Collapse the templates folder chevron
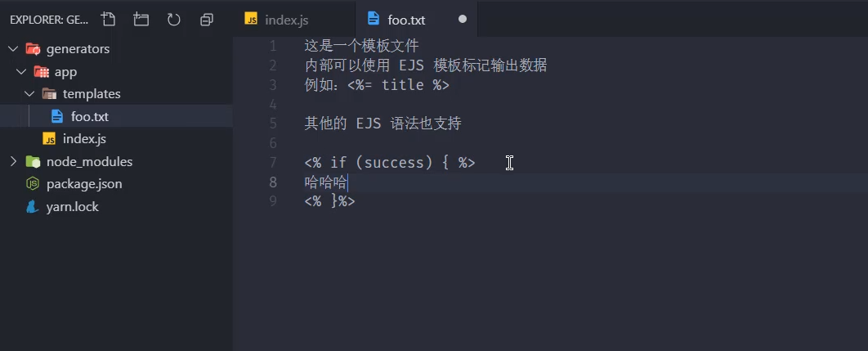The image size is (868, 351). [x=29, y=94]
